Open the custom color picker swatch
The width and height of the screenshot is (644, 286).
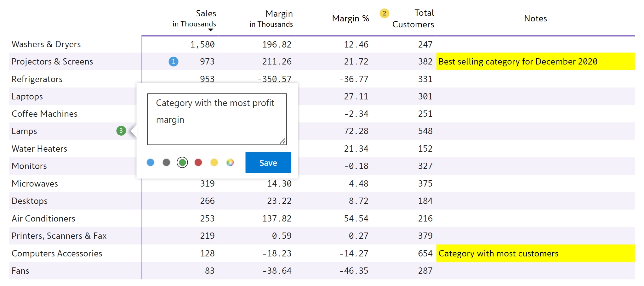pos(230,163)
